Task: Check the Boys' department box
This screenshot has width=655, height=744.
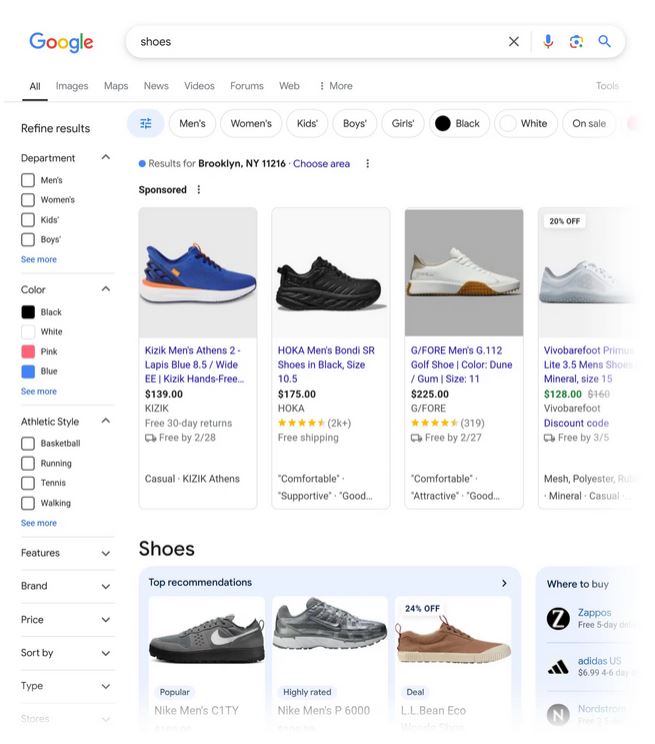Action: pos(28,240)
